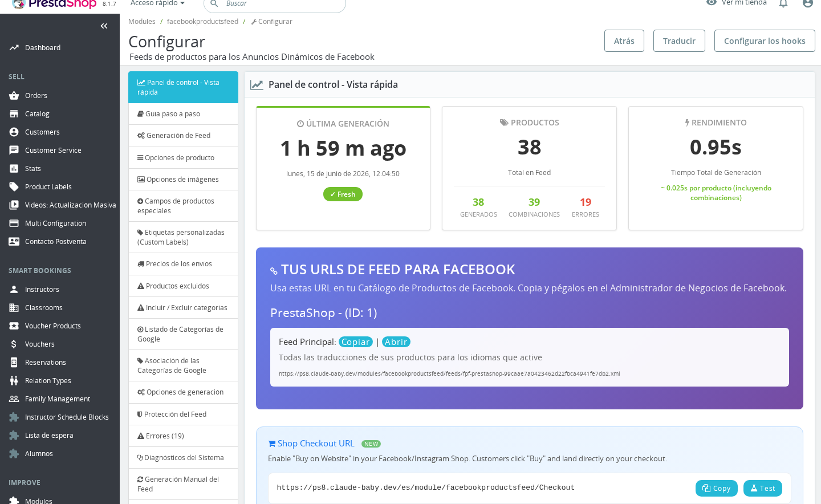Click the Configurar los hooks button
The image size is (821, 504).
point(765,41)
